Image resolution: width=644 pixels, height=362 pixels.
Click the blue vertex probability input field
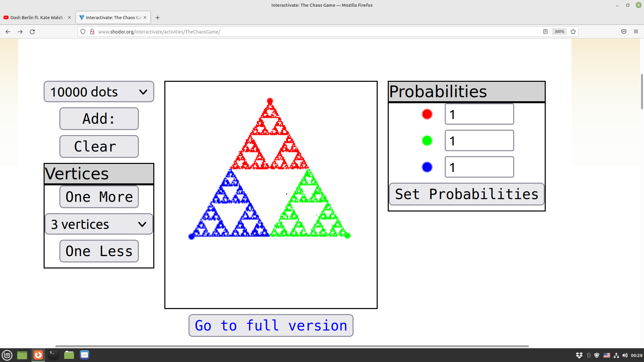(x=479, y=167)
